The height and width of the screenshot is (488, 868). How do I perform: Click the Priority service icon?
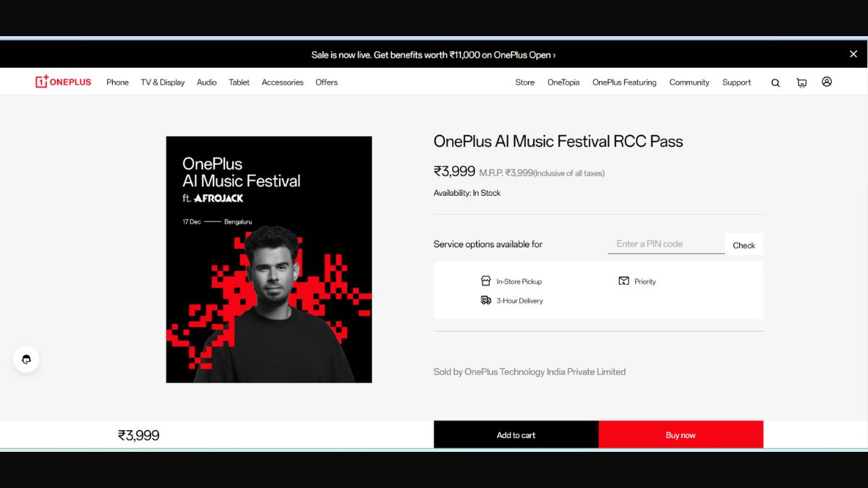coord(624,281)
